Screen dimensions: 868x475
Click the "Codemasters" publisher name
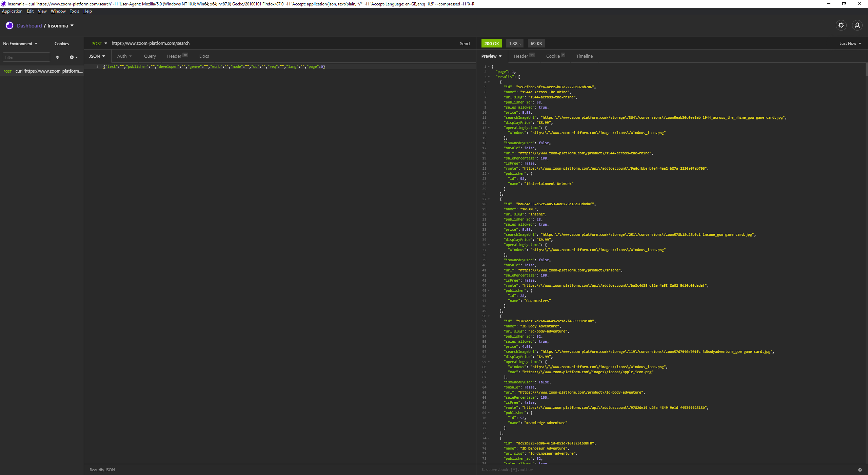[x=537, y=301]
